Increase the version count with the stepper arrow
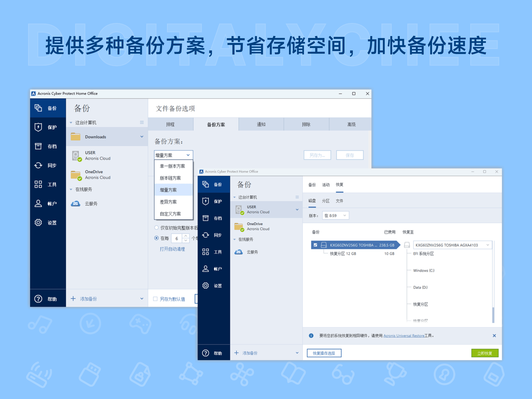Image resolution: width=532 pixels, height=399 pixels. pyautogui.click(x=185, y=236)
